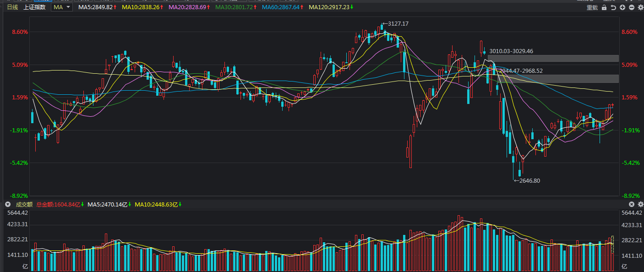Viewport: 644px width, 272px height.
Task: Open volume panel settings gear
Action: pyautogui.click(x=640, y=204)
